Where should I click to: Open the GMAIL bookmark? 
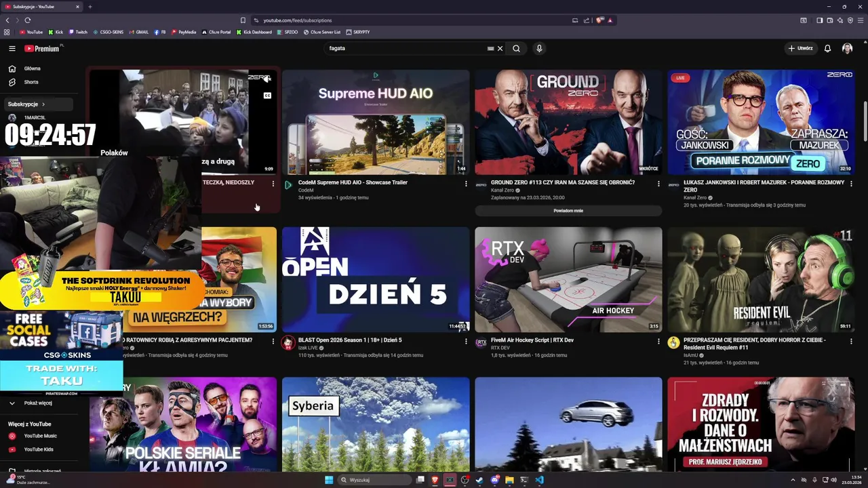click(138, 32)
